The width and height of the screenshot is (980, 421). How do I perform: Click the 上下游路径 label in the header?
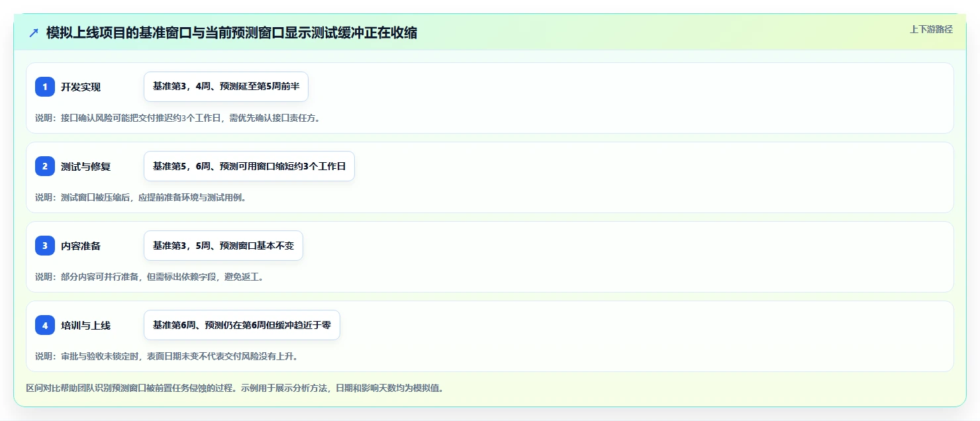(x=931, y=29)
